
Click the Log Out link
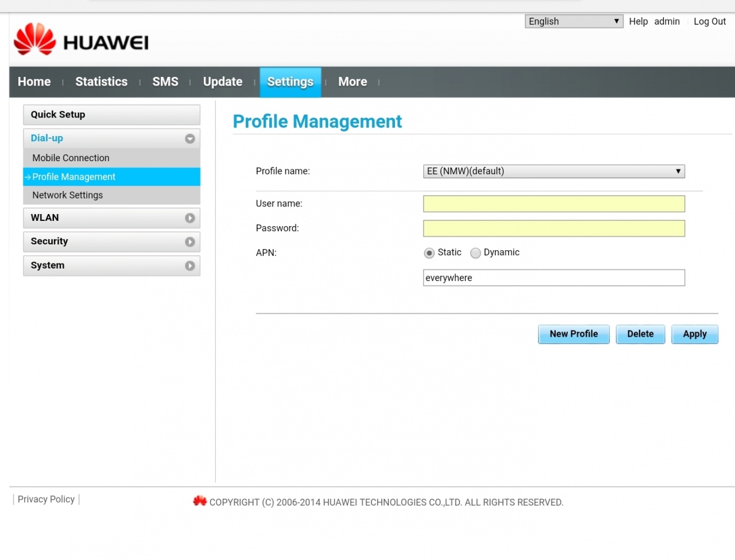pos(710,21)
